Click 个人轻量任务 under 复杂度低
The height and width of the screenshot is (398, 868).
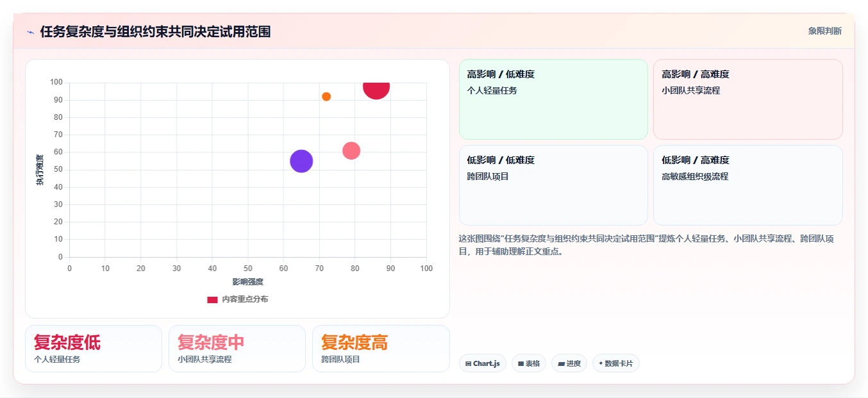57,360
